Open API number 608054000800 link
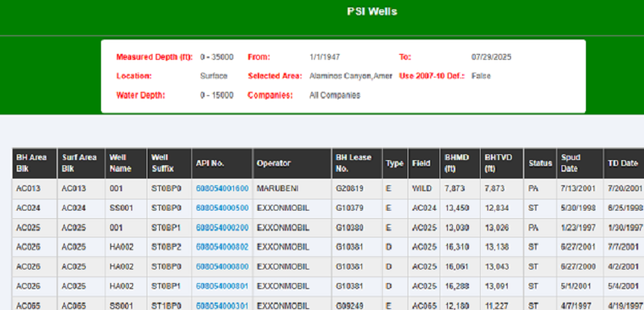644x310 pixels. click(x=222, y=267)
